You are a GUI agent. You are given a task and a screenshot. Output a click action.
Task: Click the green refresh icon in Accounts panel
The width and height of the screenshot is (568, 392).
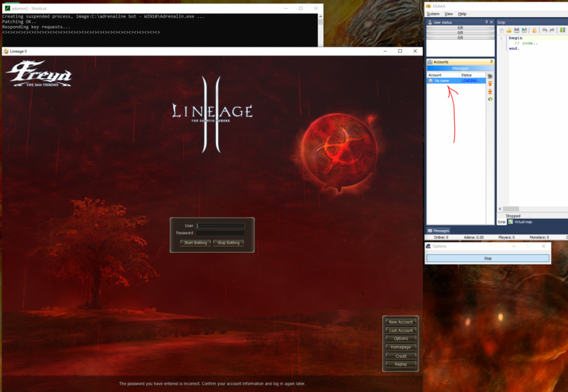[x=490, y=99]
